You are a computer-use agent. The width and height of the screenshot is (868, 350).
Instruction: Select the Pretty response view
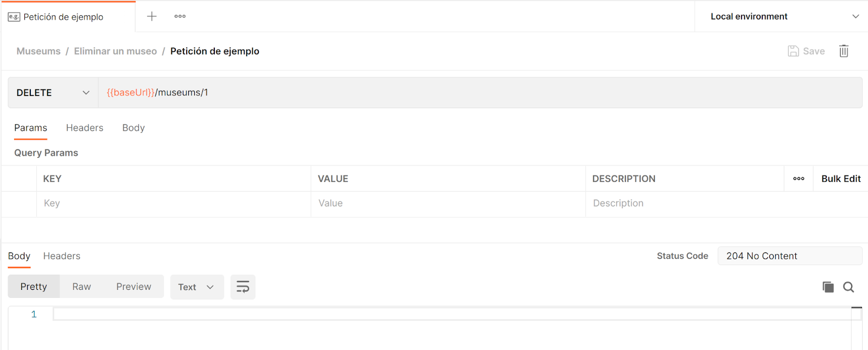point(33,286)
